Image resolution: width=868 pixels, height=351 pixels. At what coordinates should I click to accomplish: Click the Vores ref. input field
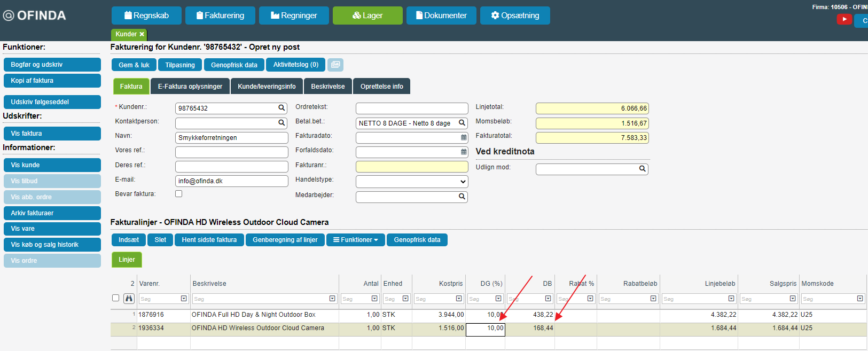[232, 152]
